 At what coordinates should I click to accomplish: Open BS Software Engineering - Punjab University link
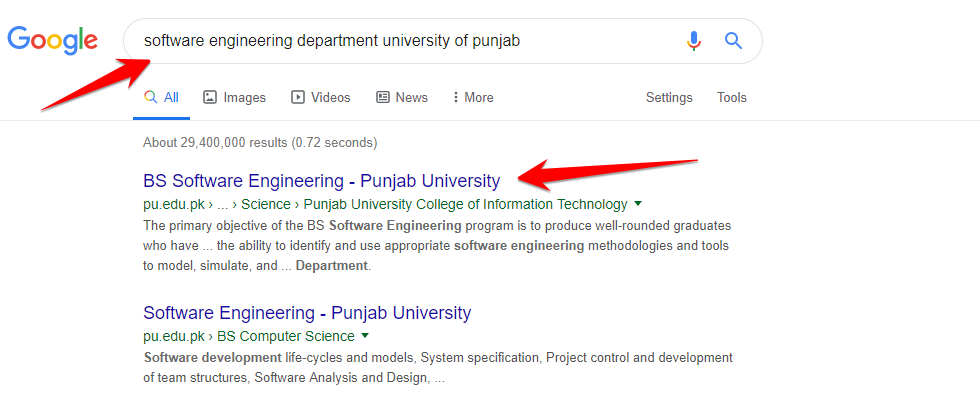(x=321, y=181)
